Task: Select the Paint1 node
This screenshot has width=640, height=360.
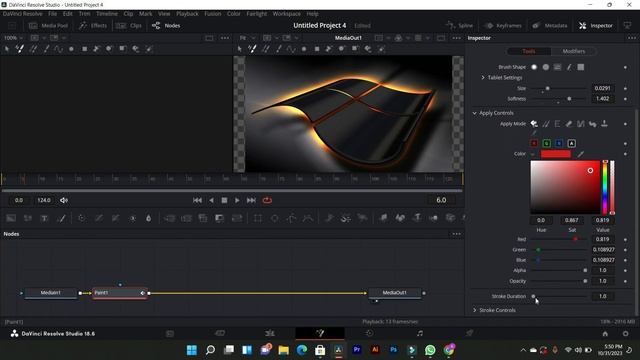Action: click(120, 293)
